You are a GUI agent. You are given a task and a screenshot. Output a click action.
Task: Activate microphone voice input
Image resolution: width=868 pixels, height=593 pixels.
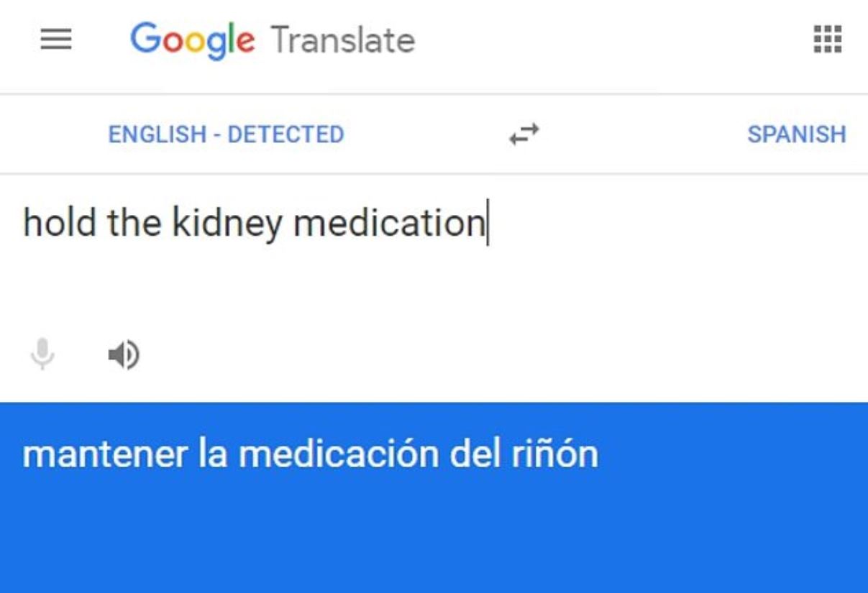pos(43,354)
